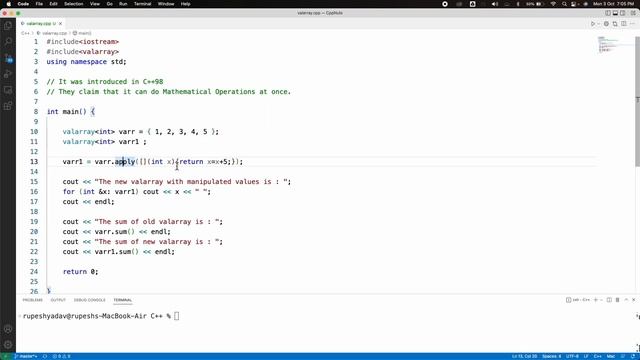Open the Edit menu

[x=53, y=4]
